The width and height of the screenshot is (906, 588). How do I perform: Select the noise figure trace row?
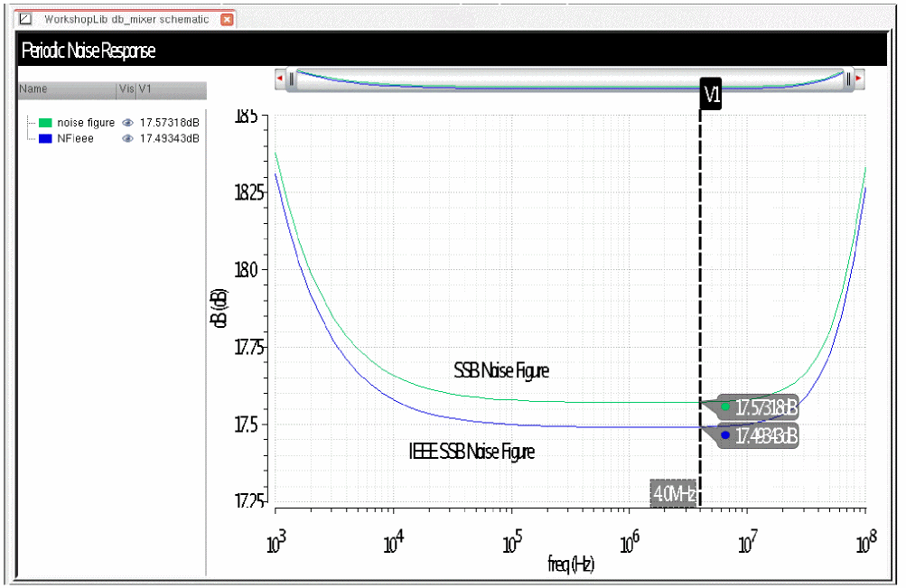coord(113,123)
